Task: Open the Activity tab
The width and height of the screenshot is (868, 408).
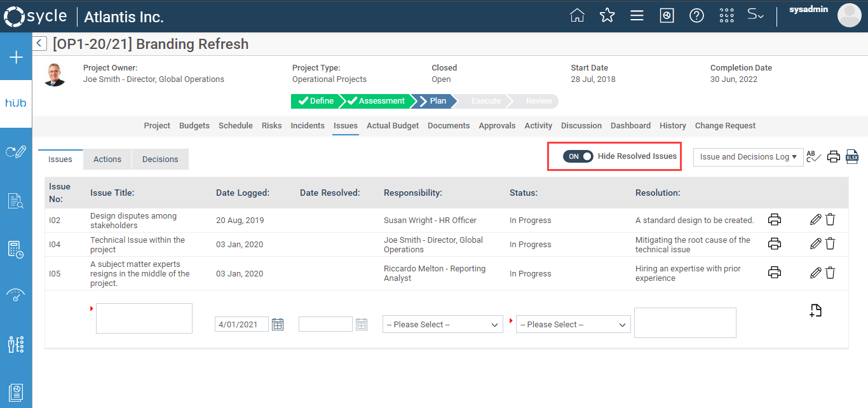Action: point(538,126)
